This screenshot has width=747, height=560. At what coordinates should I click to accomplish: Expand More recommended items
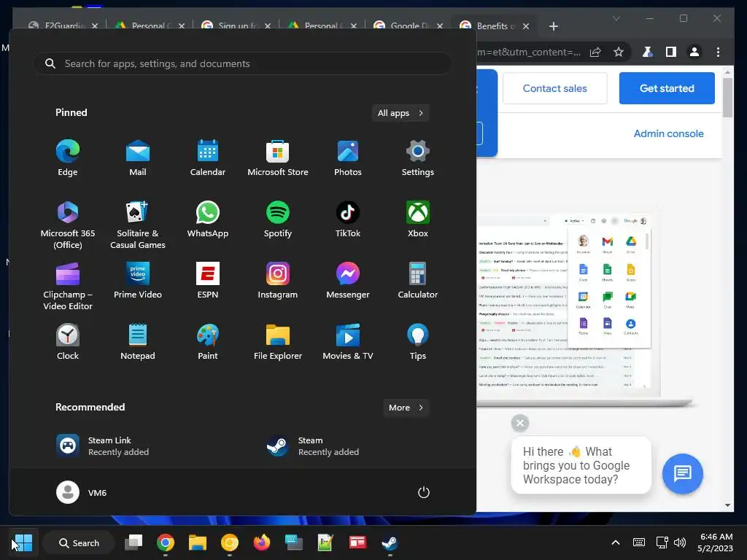pos(406,408)
